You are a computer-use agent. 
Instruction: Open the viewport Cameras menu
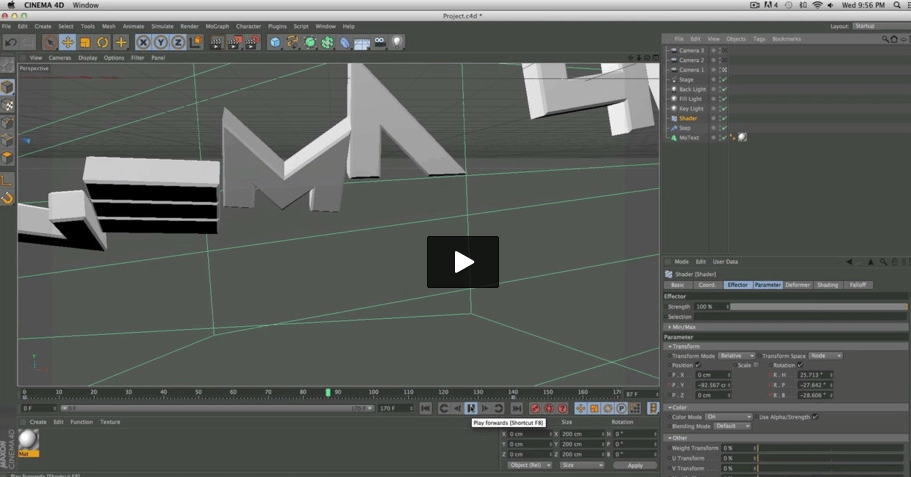60,58
